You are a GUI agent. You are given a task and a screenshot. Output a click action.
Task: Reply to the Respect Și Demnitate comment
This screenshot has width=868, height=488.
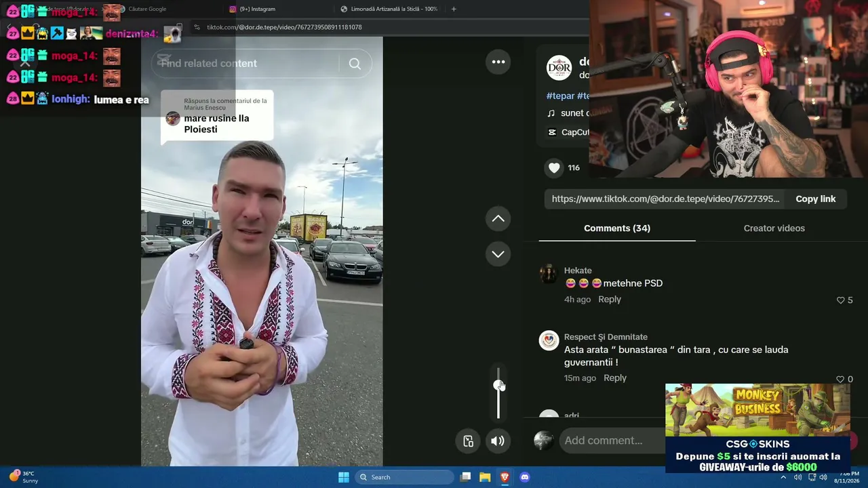click(x=615, y=378)
